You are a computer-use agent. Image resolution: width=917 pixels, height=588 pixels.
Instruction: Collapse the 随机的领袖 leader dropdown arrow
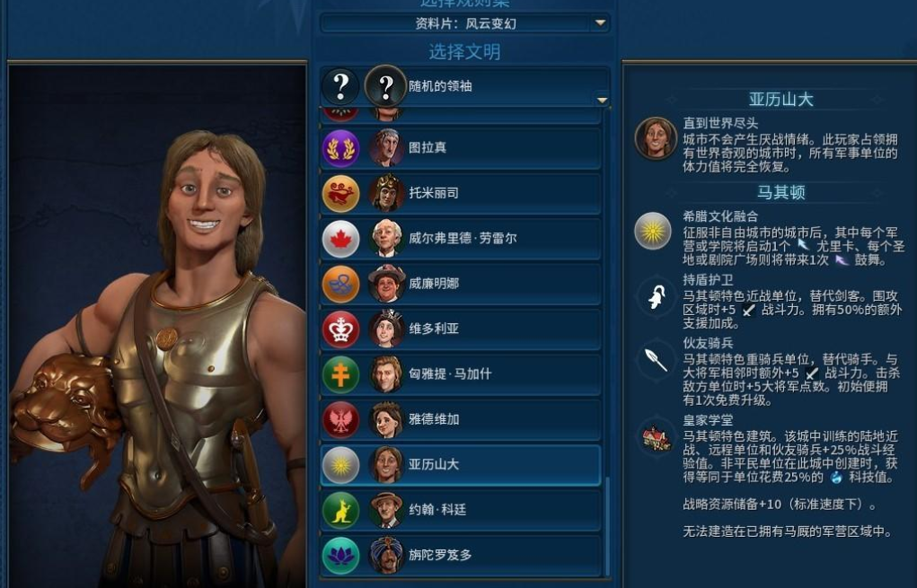tap(602, 101)
